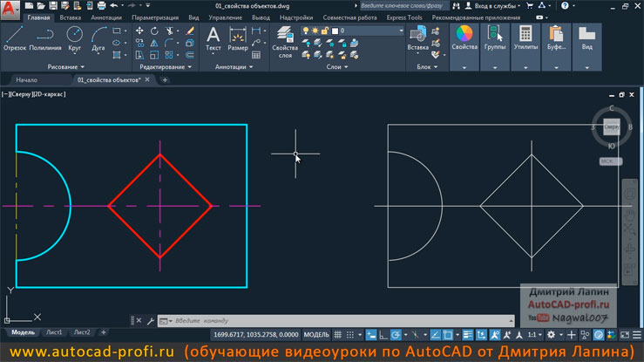The width and height of the screenshot is (644, 362).
Task: Select the Отрезок (Line) tool
Action: (x=15, y=38)
